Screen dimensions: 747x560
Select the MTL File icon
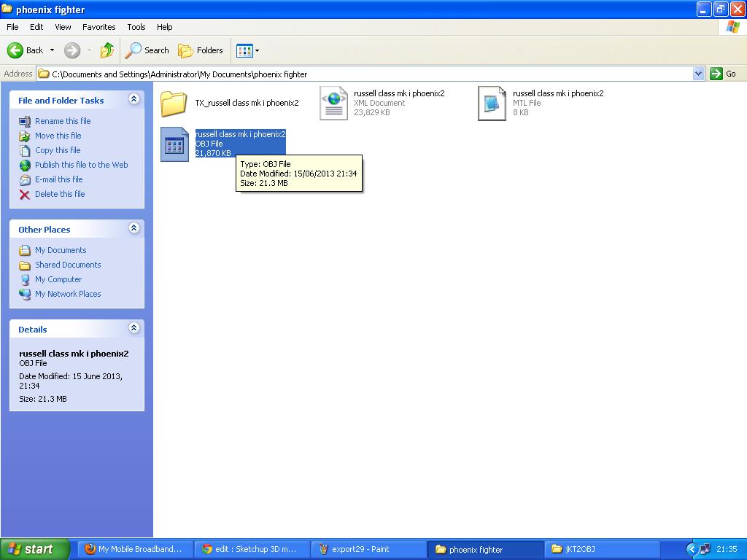tap(492, 103)
